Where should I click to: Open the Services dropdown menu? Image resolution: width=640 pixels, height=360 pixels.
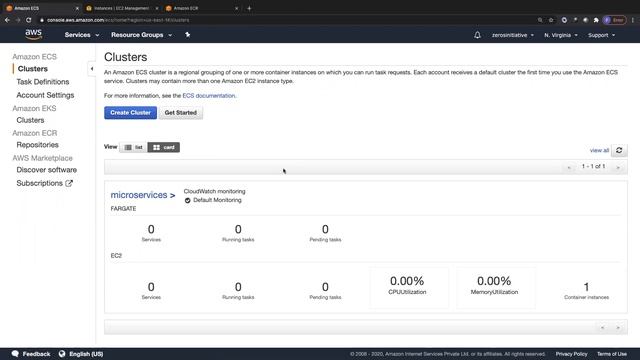(x=82, y=35)
